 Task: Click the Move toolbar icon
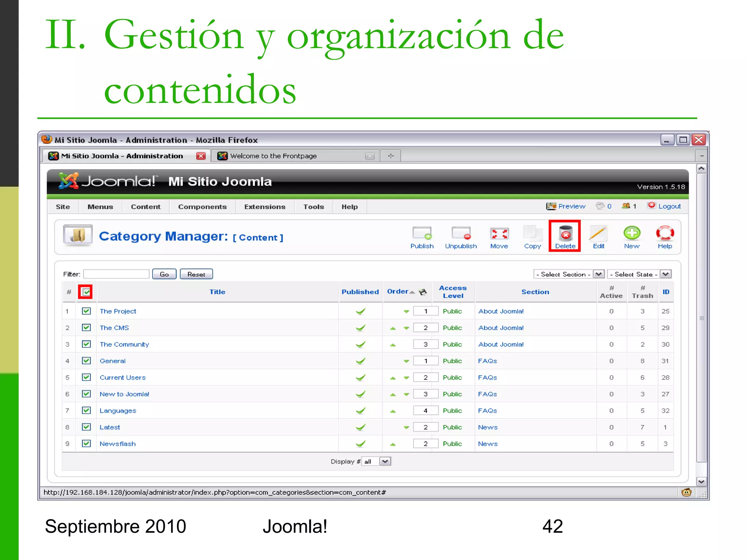[x=499, y=233]
